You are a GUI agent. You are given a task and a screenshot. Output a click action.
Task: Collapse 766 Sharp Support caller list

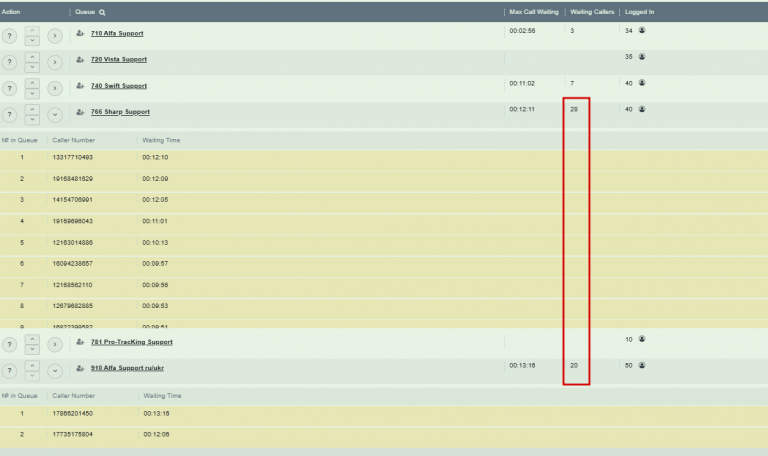tap(55, 115)
